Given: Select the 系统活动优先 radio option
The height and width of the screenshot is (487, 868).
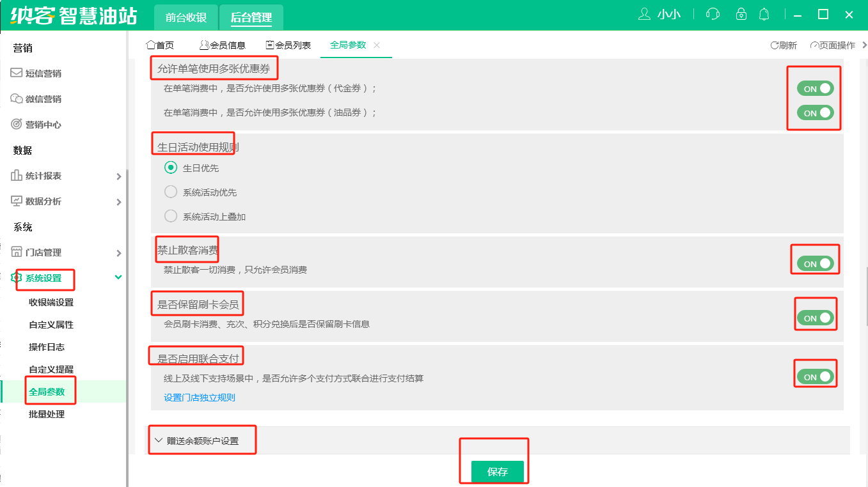Looking at the screenshot, I should (x=171, y=192).
